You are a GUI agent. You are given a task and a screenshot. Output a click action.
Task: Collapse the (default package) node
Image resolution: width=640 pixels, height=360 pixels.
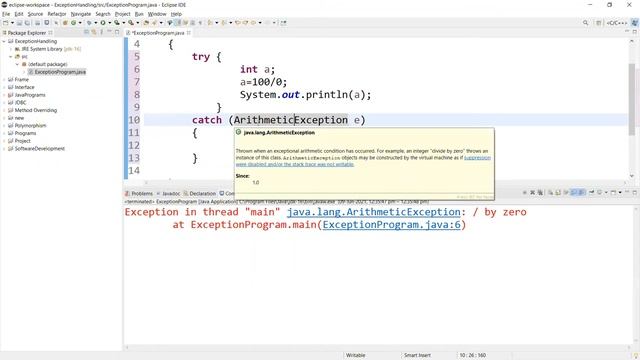(x=18, y=64)
